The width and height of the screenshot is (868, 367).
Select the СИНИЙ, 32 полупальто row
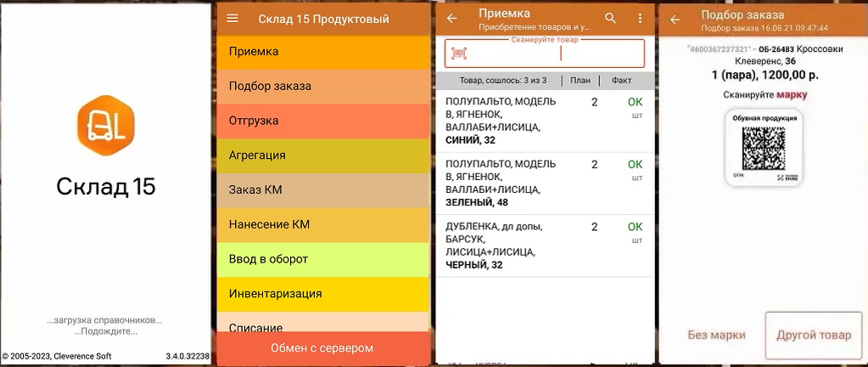(545, 121)
